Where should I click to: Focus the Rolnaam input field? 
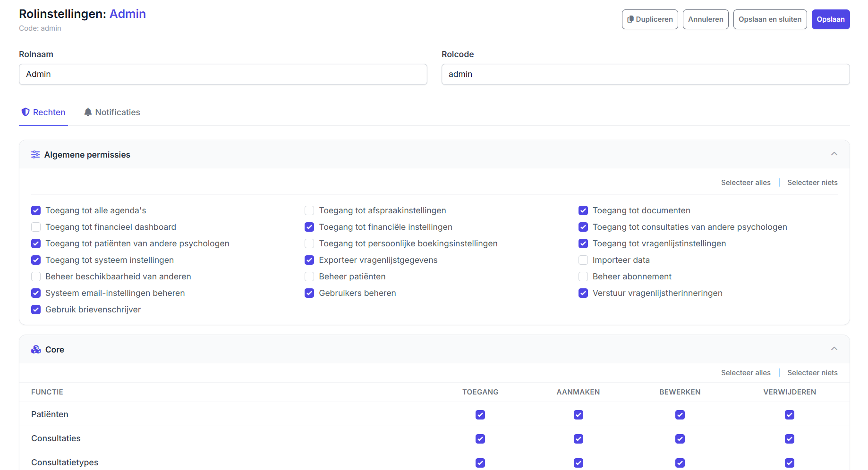click(x=223, y=75)
